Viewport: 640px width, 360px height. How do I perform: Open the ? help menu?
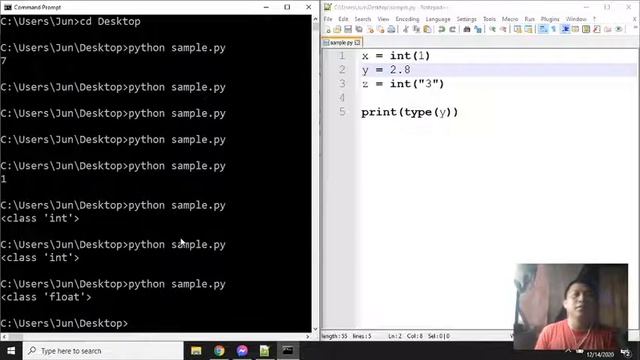(594, 19)
